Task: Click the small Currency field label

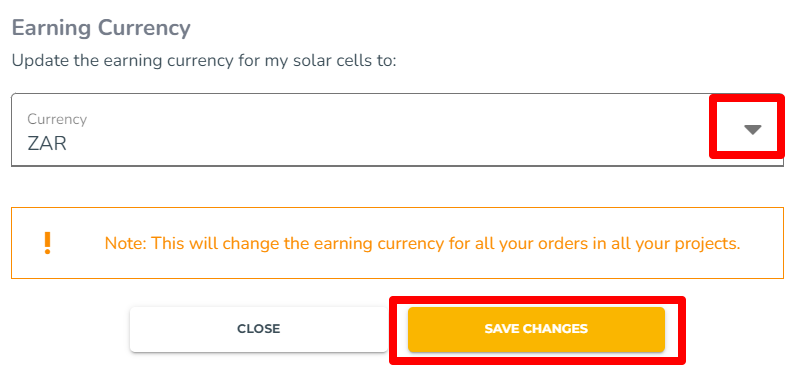Action: click(57, 120)
